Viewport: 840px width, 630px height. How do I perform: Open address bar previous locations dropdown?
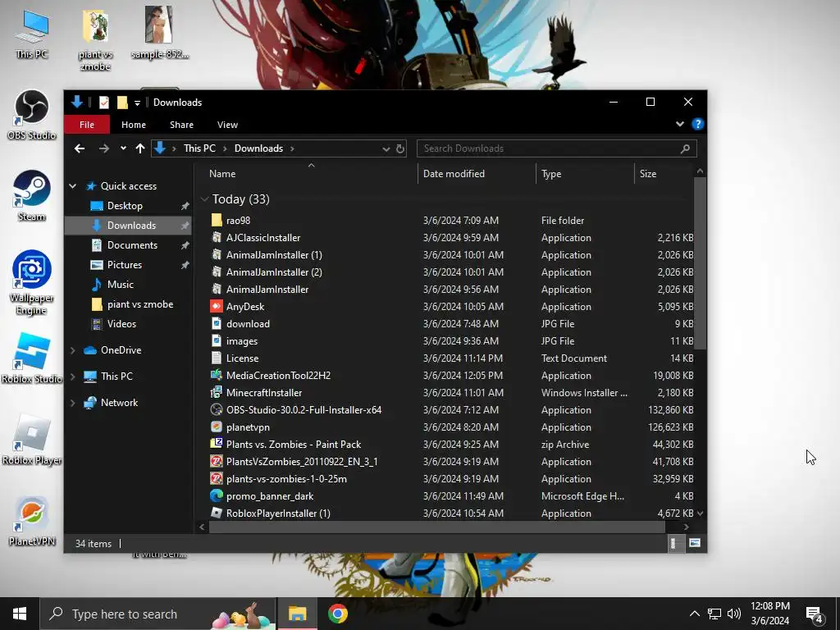point(386,149)
